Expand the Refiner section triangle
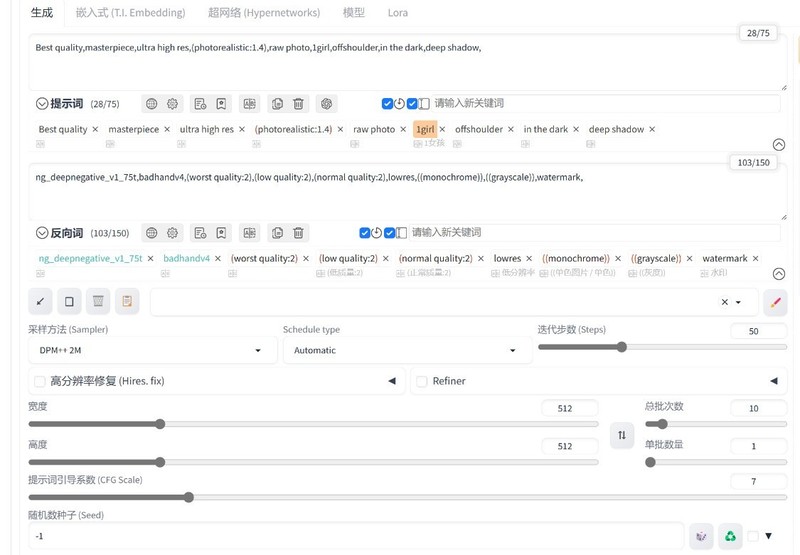The height and width of the screenshot is (555, 800). point(774,381)
